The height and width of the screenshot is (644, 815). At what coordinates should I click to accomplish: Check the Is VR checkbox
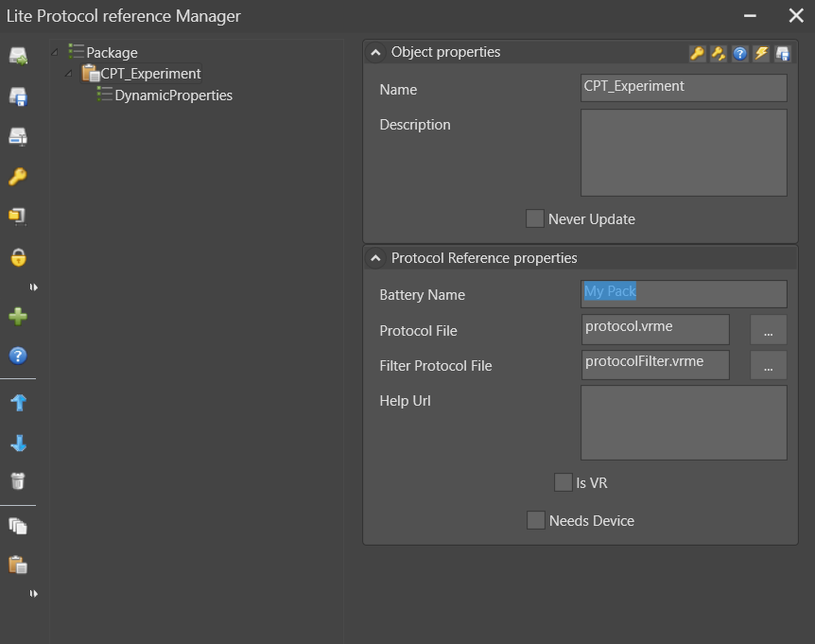(563, 482)
